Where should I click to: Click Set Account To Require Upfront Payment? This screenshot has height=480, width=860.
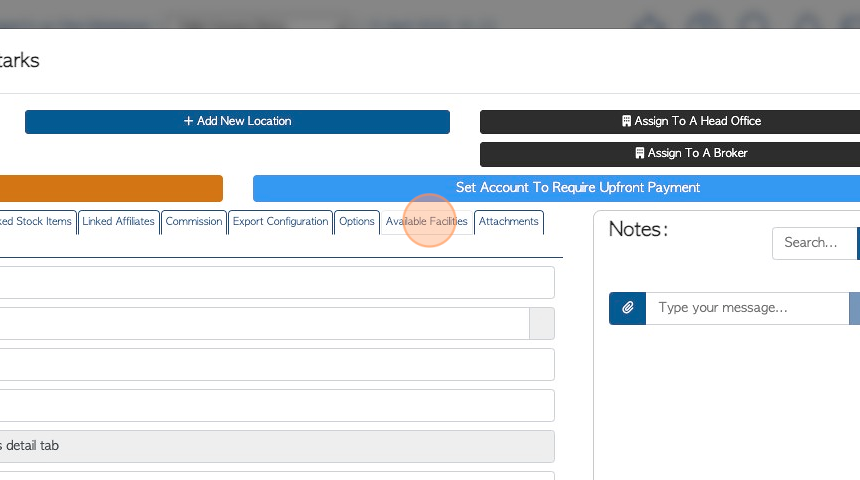pos(556,188)
